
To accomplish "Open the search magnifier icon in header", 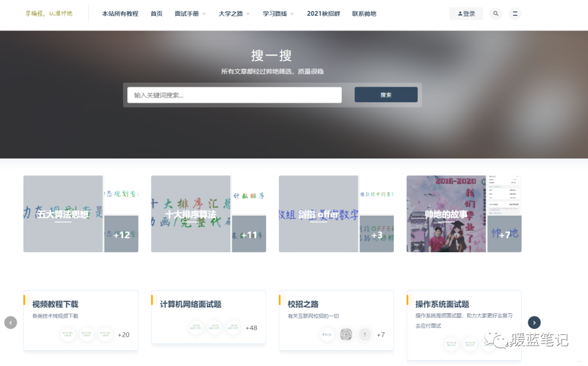I will pyautogui.click(x=496, y=14).
